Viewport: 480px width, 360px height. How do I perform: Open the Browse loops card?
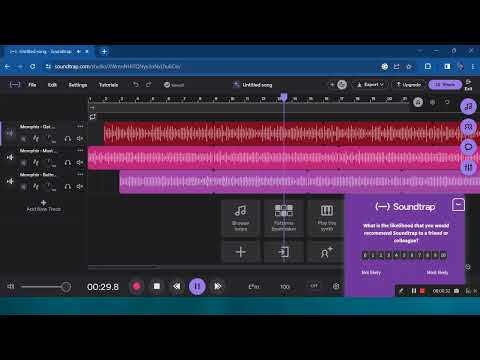coord(241,218)
